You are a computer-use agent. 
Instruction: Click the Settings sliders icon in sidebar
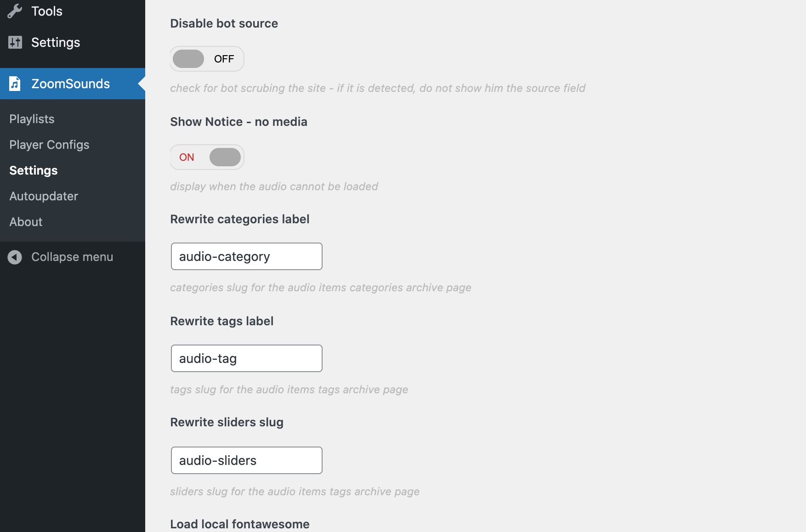click(15, 42)
